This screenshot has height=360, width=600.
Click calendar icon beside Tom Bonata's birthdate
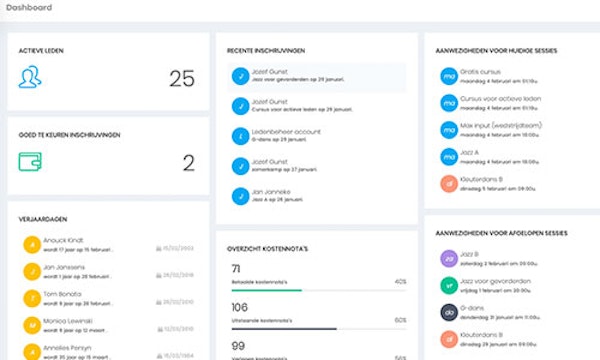click(158, 302)
